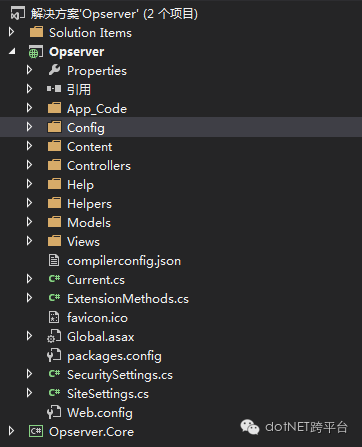Expand the Properties node
Screen dimensions: 362x447
click(30, 70)
